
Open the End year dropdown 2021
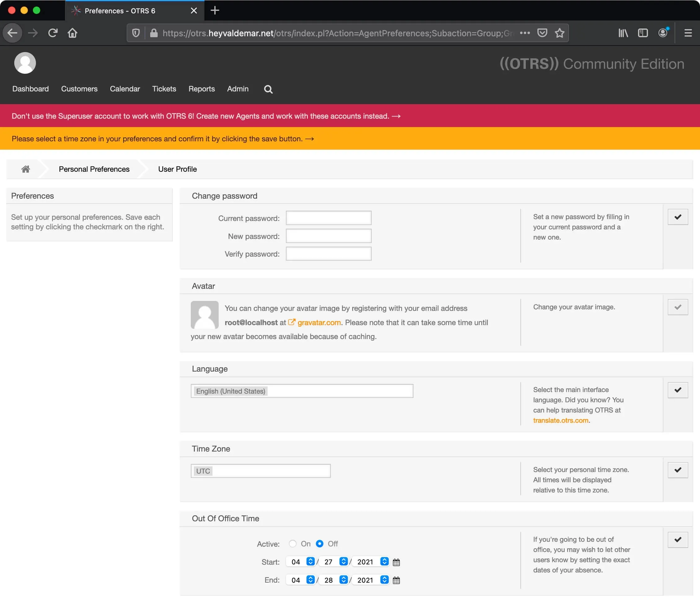point(371,580)
